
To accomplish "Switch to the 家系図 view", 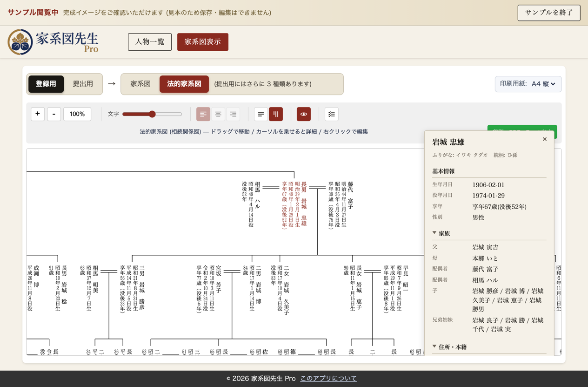I will pyautogui.click(x=140, y=84).
